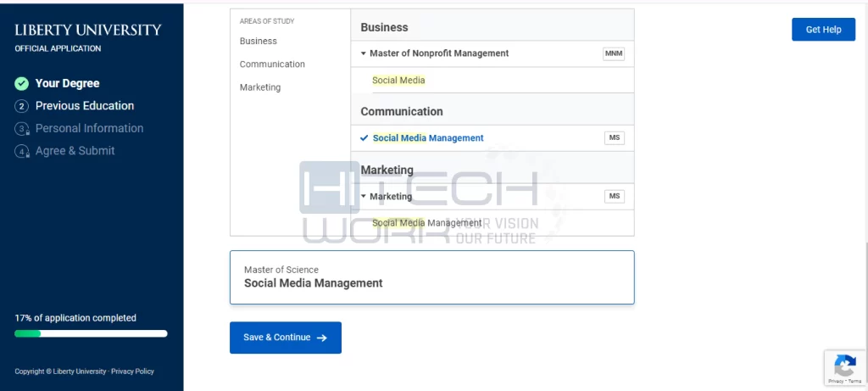Image resolution: width=868 pixels, height=391 pixels.
Task: Click the MNM degree badge
Action: click(614, 53)
